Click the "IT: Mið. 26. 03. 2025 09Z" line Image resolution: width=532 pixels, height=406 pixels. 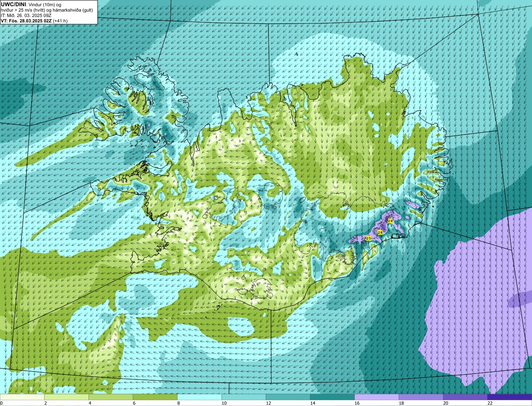pyautogui.click(x=26, y=15)
